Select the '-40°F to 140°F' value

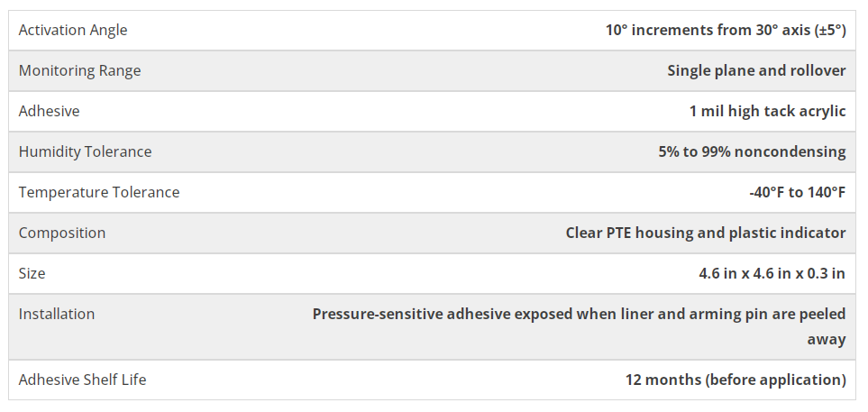point(797,192)
